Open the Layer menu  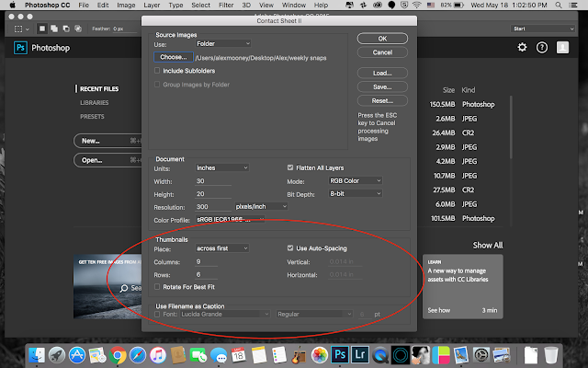[152, 5]
